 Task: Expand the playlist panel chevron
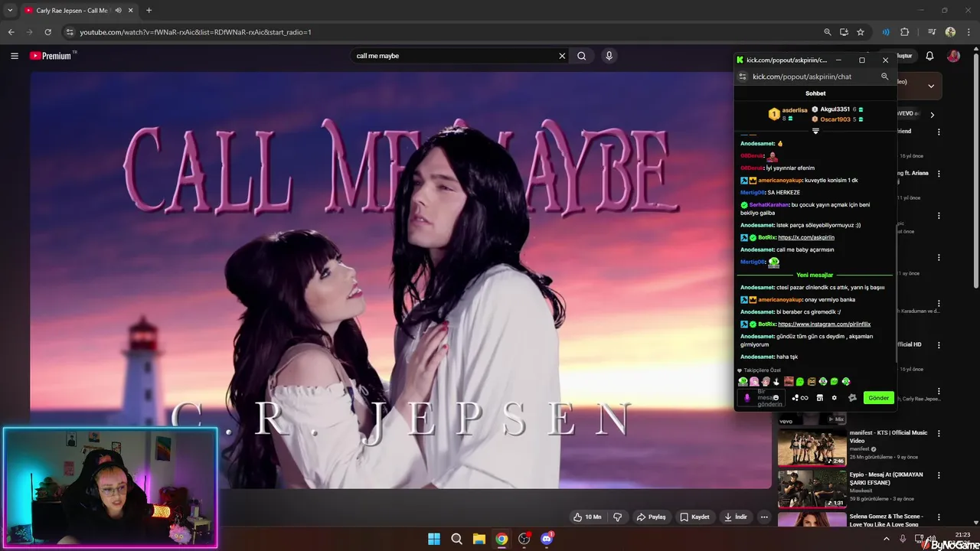(931, 86)
